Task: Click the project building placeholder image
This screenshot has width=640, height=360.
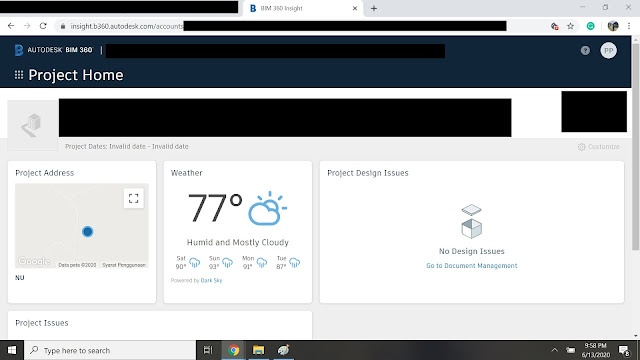Action: [33, 125]
